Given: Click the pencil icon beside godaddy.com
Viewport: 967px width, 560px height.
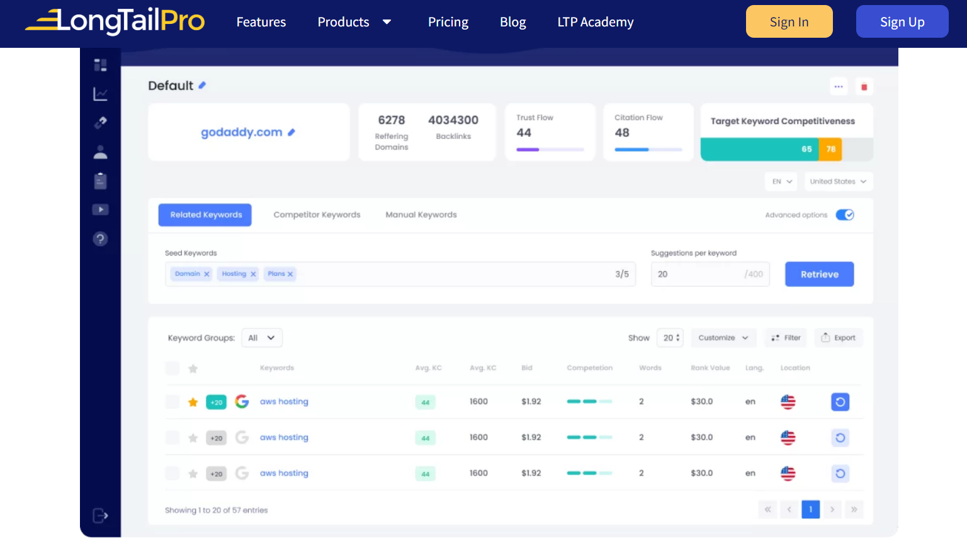Looking at the screenshot, I should [x=291, y=133].
